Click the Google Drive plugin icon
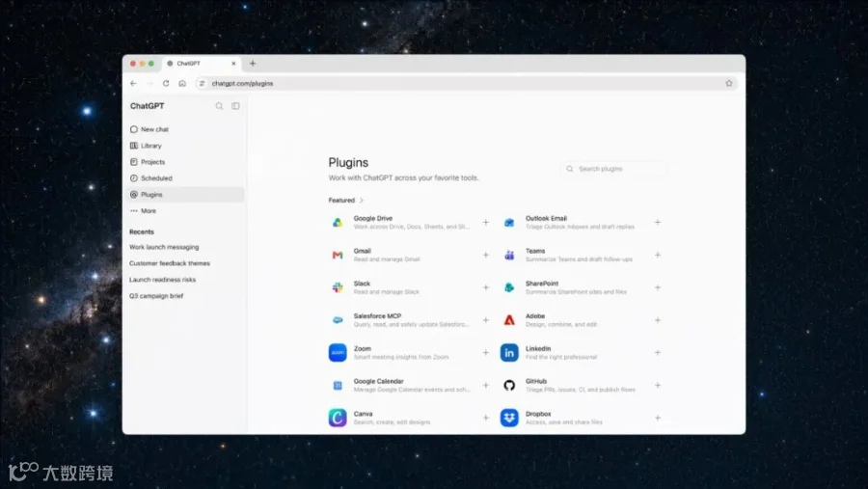 [338, 223]
